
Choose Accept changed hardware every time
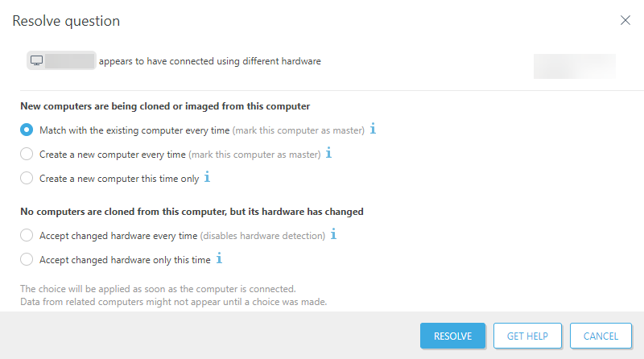(x=27, y=236)
